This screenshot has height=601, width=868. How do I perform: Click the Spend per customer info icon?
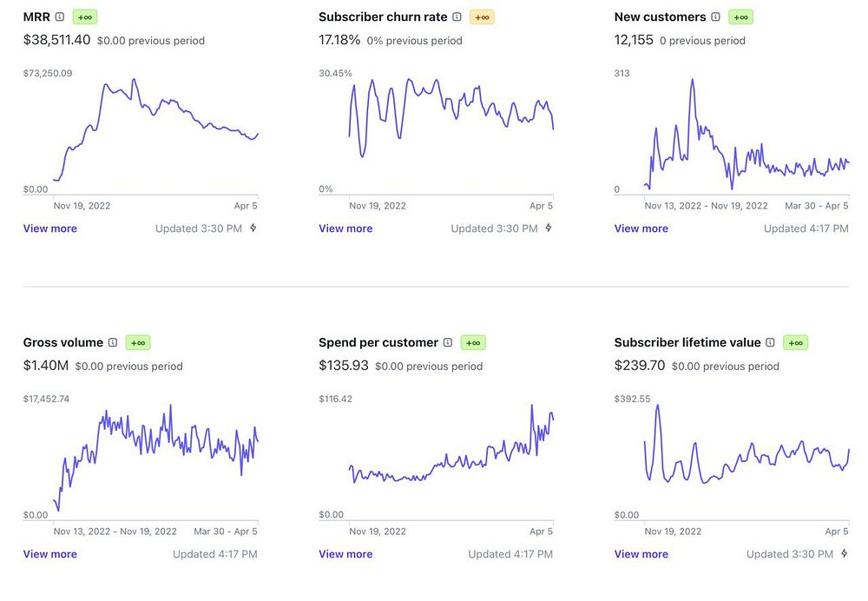448,342
